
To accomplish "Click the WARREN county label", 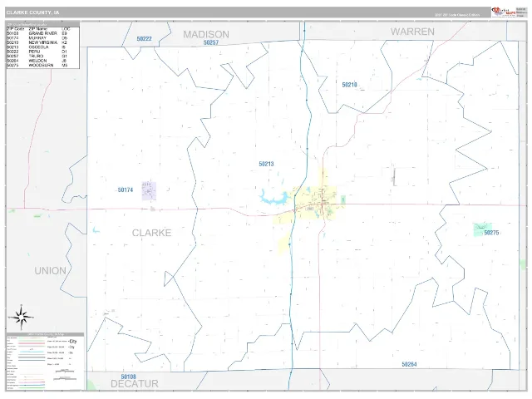I will [x=412, y=32].
